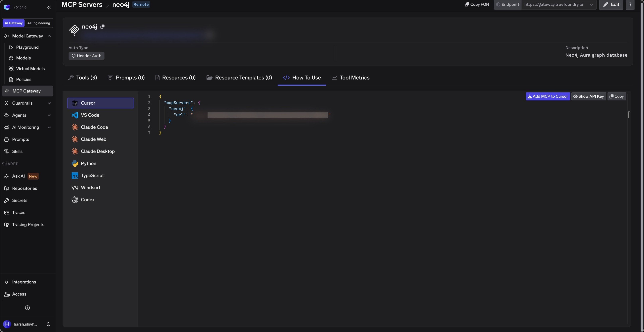Click the TrueFoundry logo icon
This screenshot has height=332, width=644.
point(7,7)
